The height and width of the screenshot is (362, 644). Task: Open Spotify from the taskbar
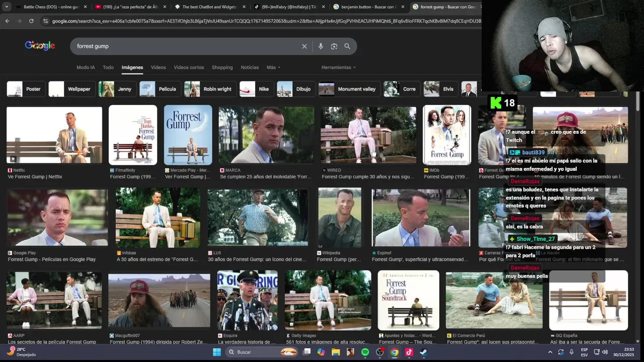365,352
